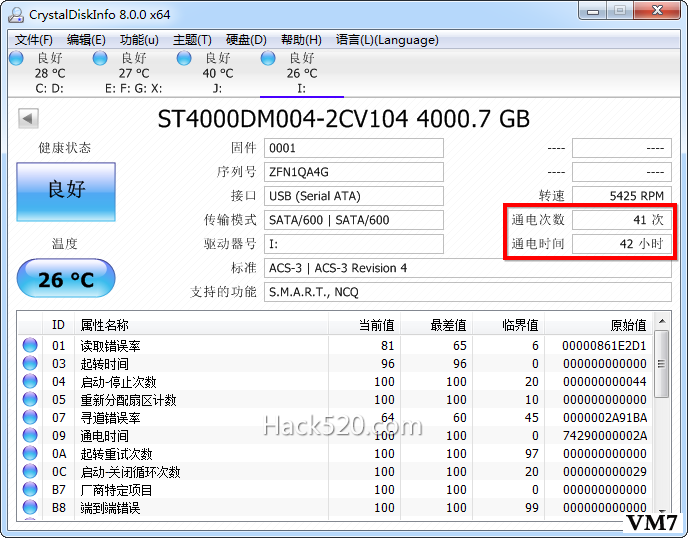The height and width of the screenshot is (538, 688).
Task: Click the rotation rate field 5425 RPM
Action: [622, 196]
